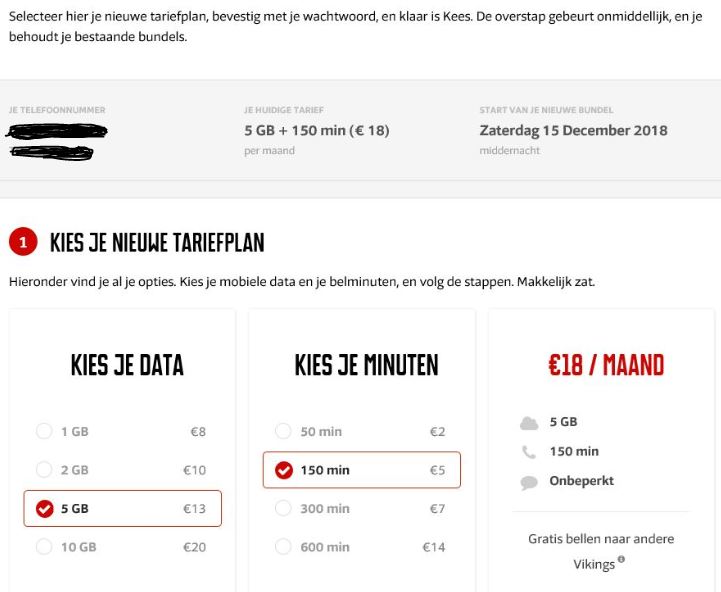721x592 pixels.
Task: Click the speech bubble messages icon
Action: point(529,482)
